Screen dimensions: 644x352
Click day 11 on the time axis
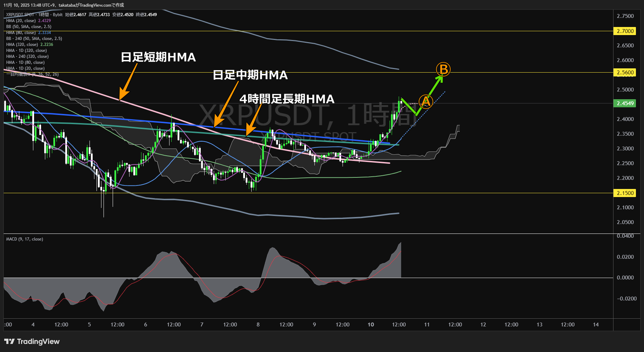(427, 325)
